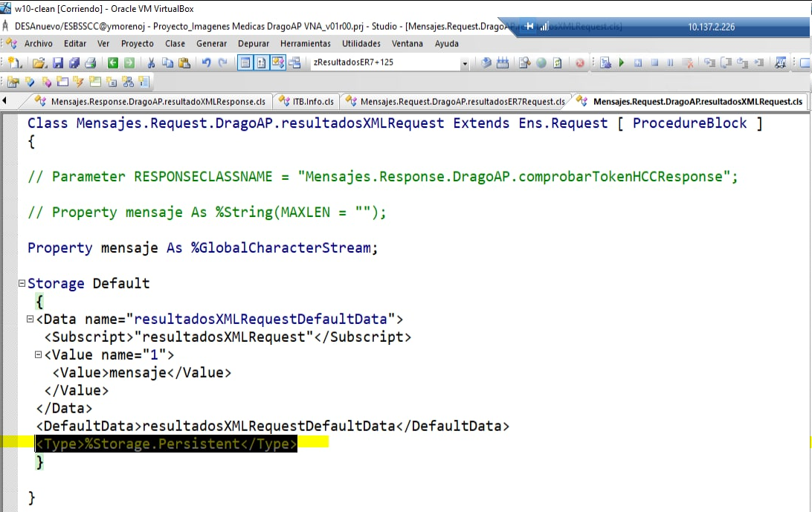Image resolution: width=812 pixels, height=512 pixels.
Task: Click the green Go Back arrow icon
Action: point(112,63)
